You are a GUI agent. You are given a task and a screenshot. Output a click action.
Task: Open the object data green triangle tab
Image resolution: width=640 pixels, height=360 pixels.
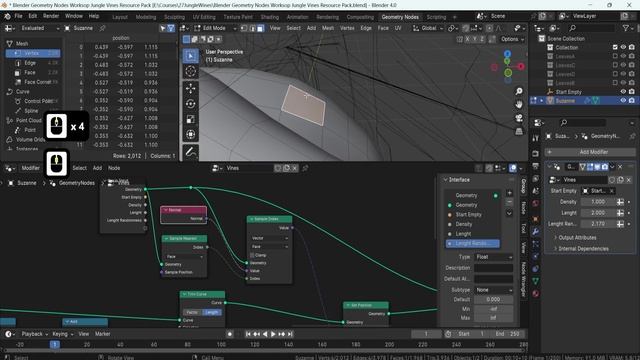click(536, 281)
